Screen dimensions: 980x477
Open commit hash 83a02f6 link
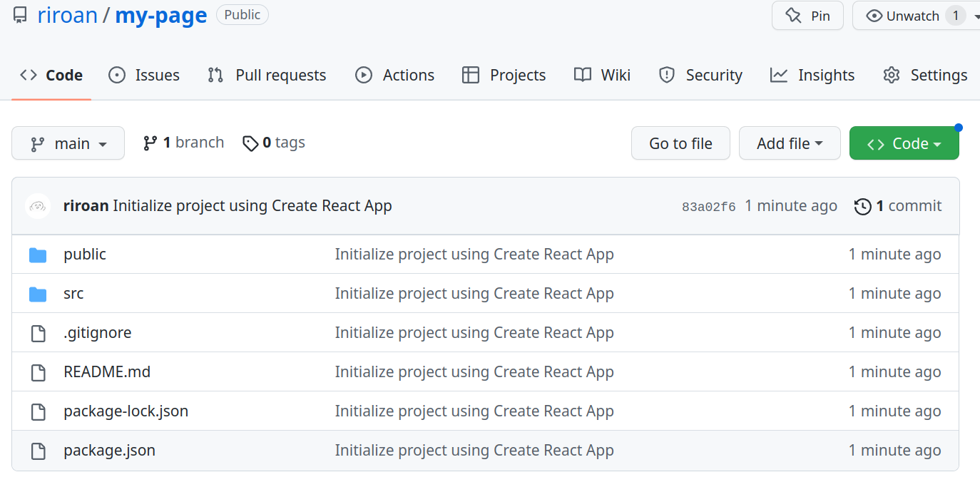(708, 207)
